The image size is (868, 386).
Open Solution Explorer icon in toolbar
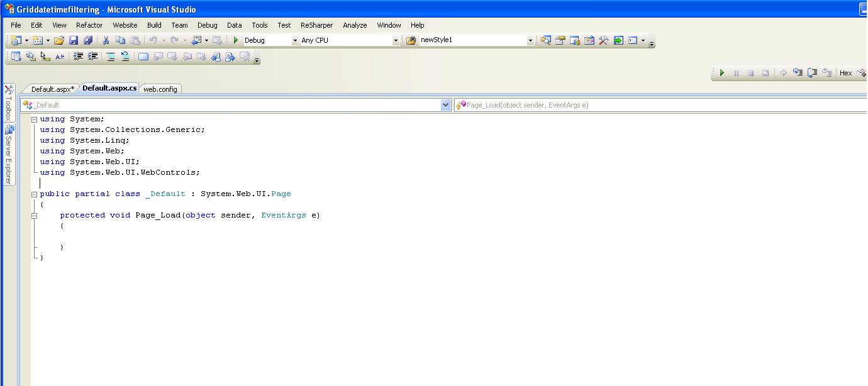tap(546, 40)
